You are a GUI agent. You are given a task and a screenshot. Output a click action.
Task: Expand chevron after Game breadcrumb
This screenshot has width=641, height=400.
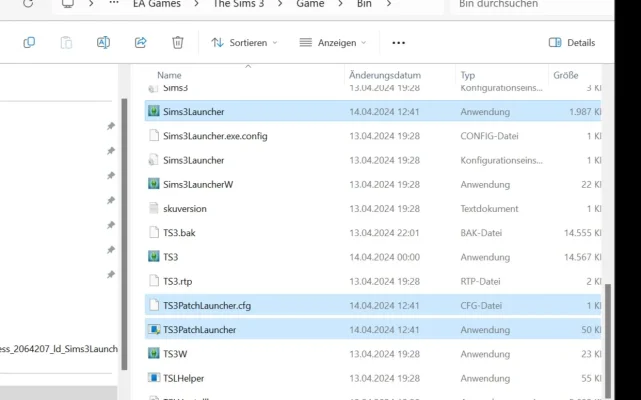341,4
